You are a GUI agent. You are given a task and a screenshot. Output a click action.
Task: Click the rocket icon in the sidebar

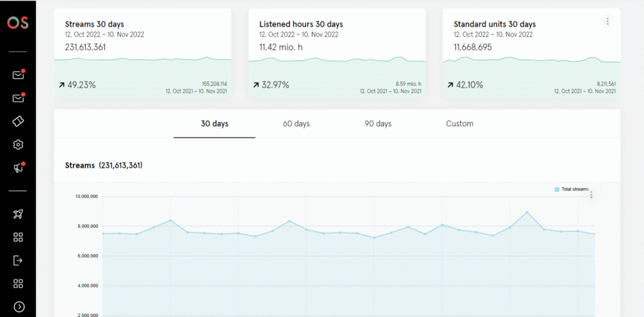tap(18, 214)
